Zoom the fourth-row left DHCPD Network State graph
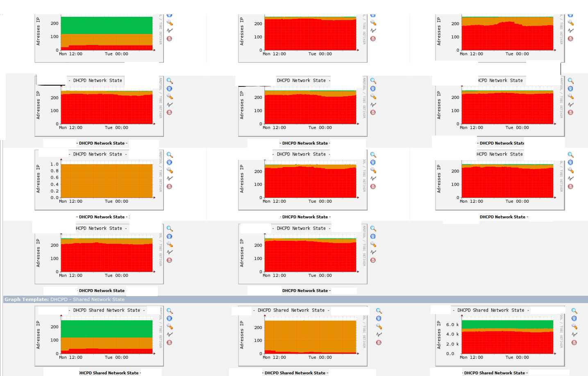Viewport: 588px width, 376px height. point(170,229)
